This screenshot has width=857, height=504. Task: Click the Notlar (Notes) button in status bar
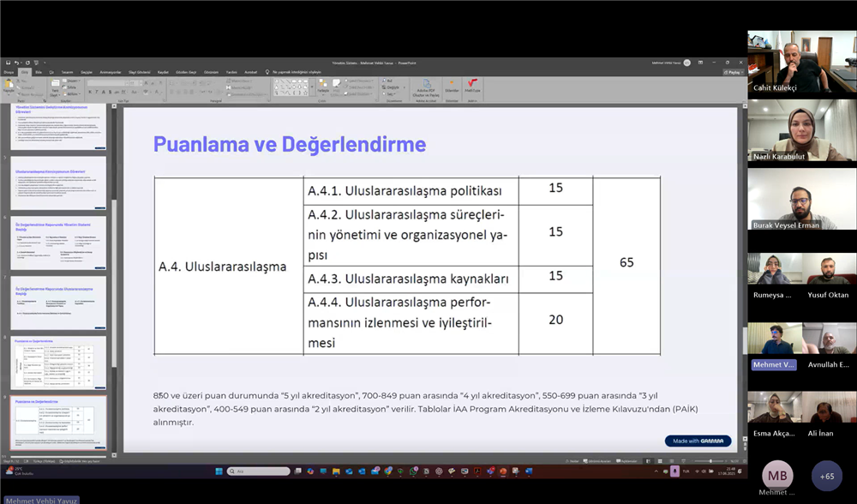coord(572,461)
